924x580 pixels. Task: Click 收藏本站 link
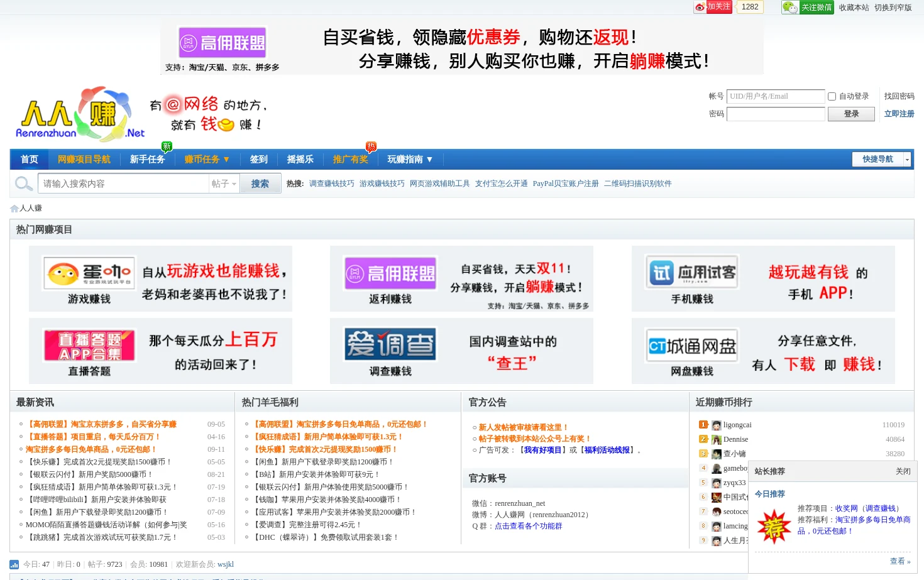pos(854,8)
